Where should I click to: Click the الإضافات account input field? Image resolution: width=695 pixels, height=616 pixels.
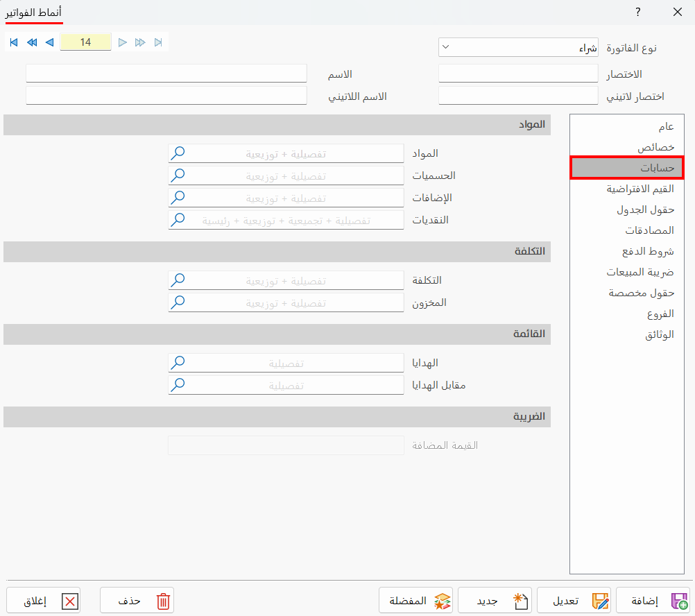pyautogui.click(x=286, y=197)
